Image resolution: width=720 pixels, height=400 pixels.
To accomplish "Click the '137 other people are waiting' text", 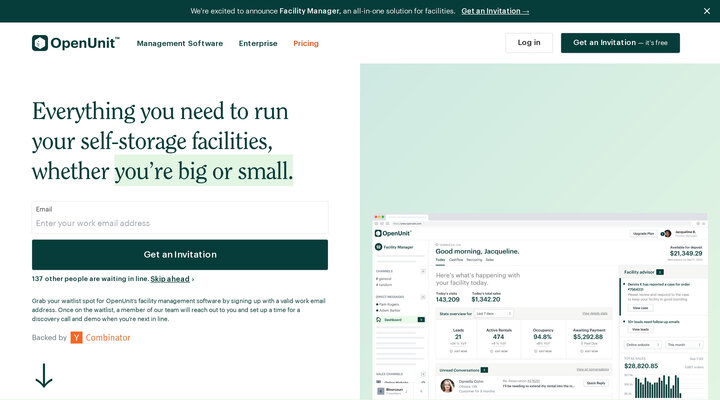I will tap(90, 279).
